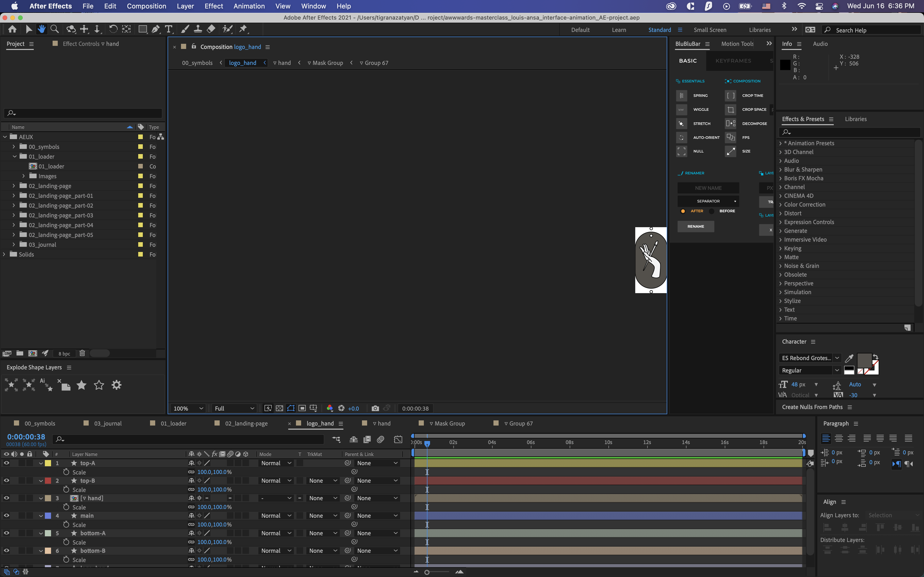Click the NEW NAME input field
924x577 pixels.
[708, 188]
